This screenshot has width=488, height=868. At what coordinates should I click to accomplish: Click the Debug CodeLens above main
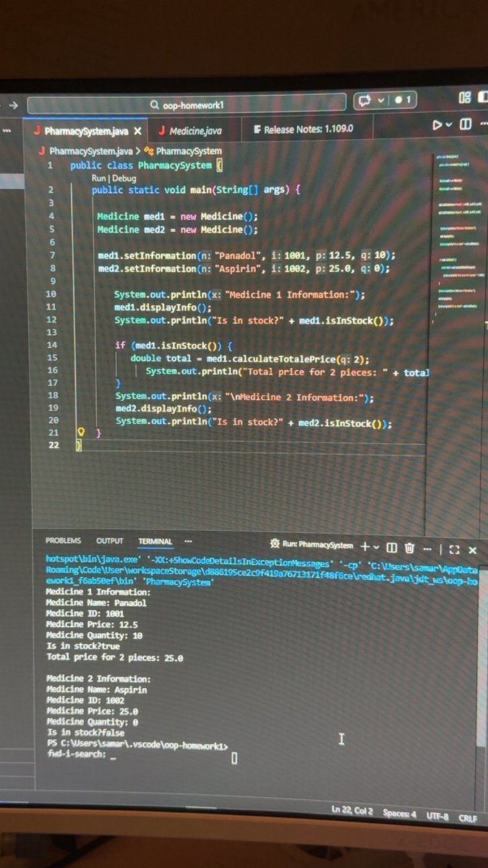(124, 178)
